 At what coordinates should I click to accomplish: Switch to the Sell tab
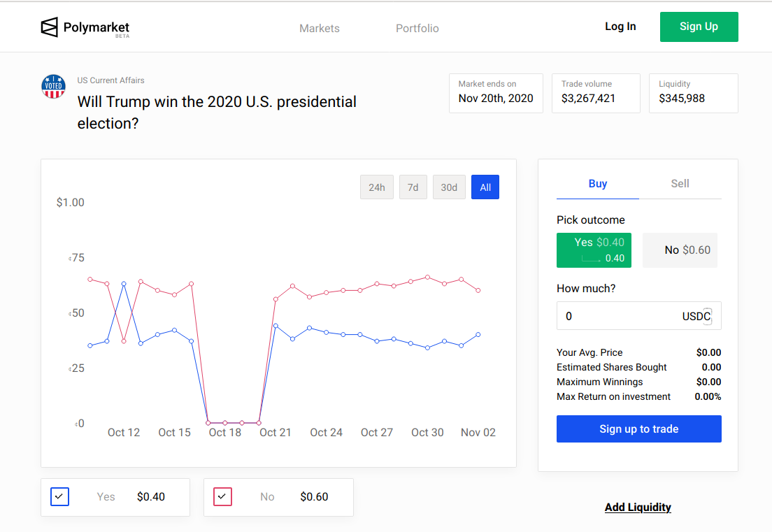pos(680,184)
